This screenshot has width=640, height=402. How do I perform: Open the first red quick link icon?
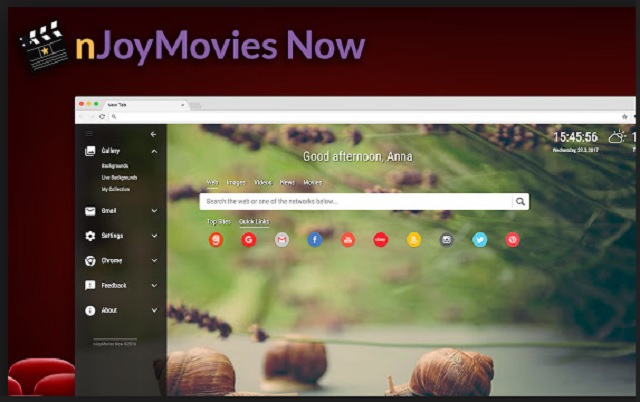(x=216, y=240)
